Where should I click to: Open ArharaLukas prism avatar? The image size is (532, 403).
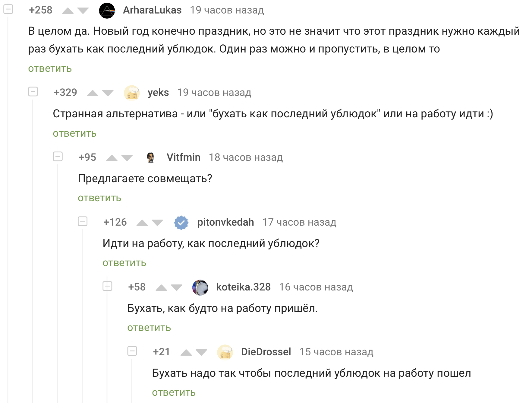107,11
